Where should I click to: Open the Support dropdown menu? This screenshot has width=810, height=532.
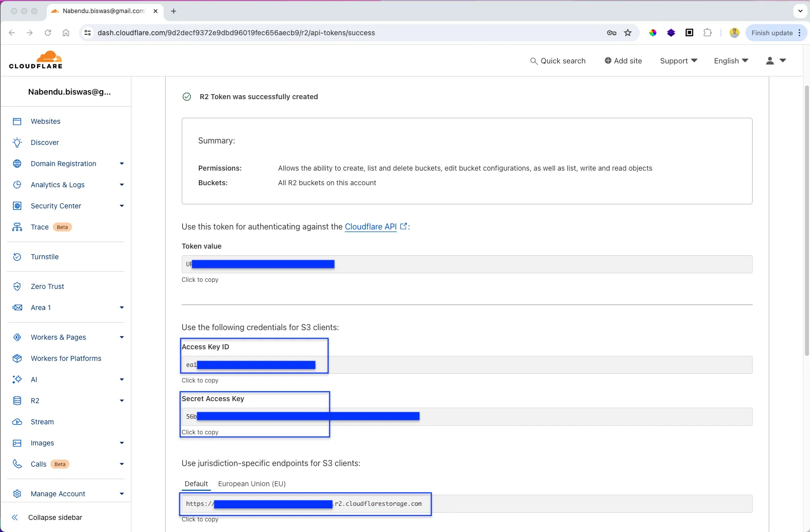point(679,61)
